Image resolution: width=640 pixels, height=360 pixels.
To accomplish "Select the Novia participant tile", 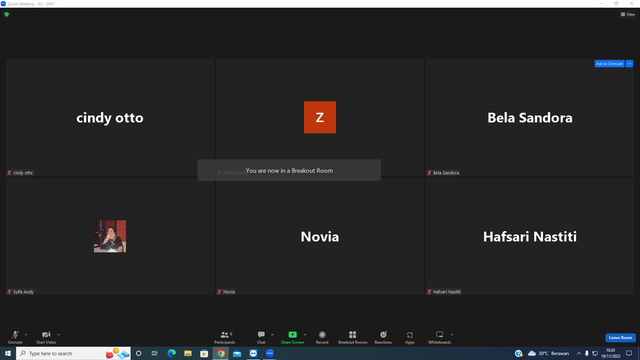I will pyautogui.click(x=320, y=236).
